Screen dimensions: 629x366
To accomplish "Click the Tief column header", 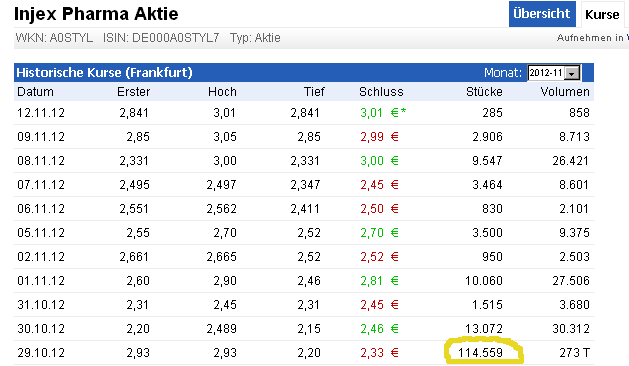I will pos(314,92).
